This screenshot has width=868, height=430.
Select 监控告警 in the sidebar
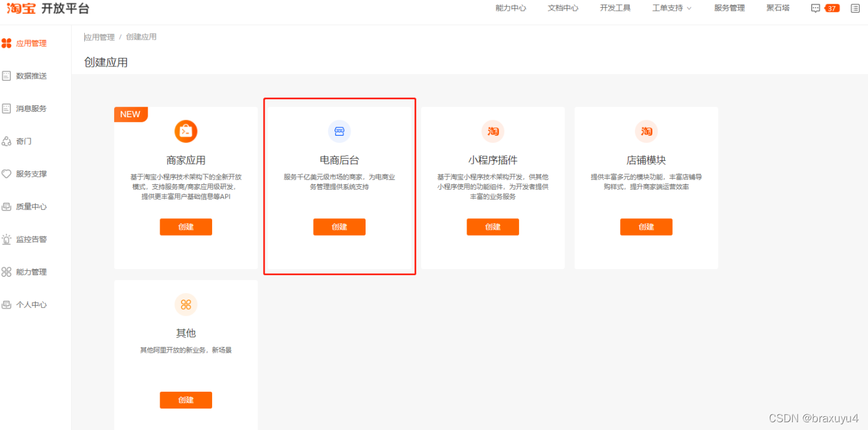tap(31, 239)
